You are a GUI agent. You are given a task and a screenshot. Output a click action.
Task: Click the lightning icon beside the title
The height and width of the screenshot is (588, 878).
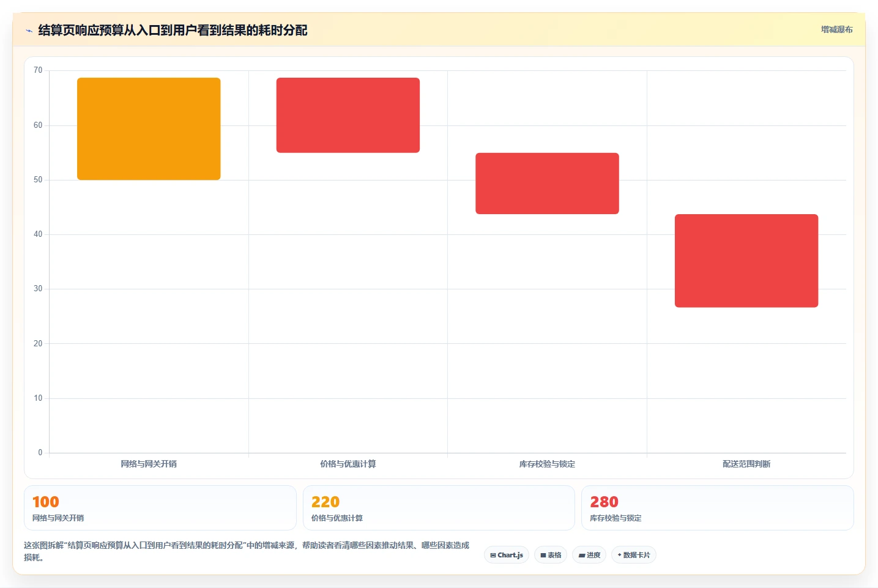(29, 31)
